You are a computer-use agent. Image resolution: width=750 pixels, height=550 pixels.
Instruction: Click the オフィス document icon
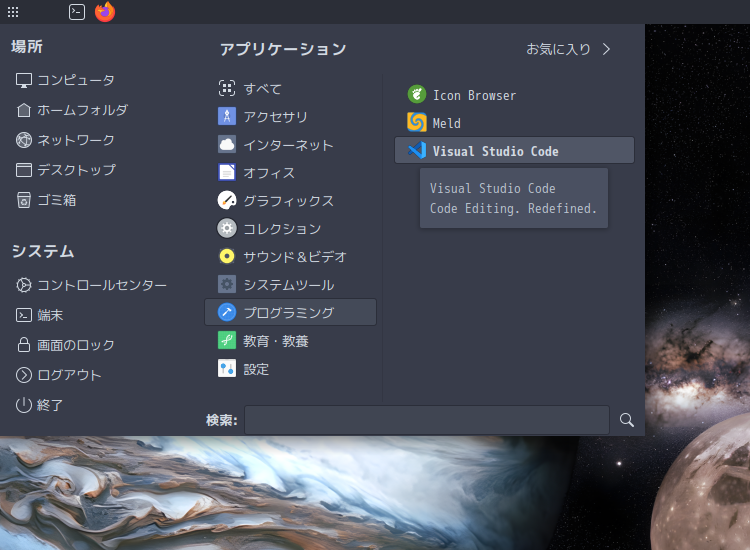[x=227, y=172]
